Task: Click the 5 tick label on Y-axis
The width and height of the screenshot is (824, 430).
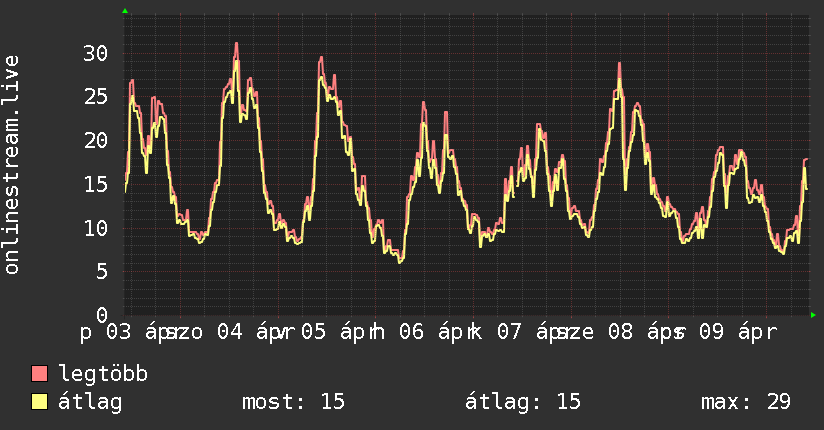Action: (x=101, y=272)
